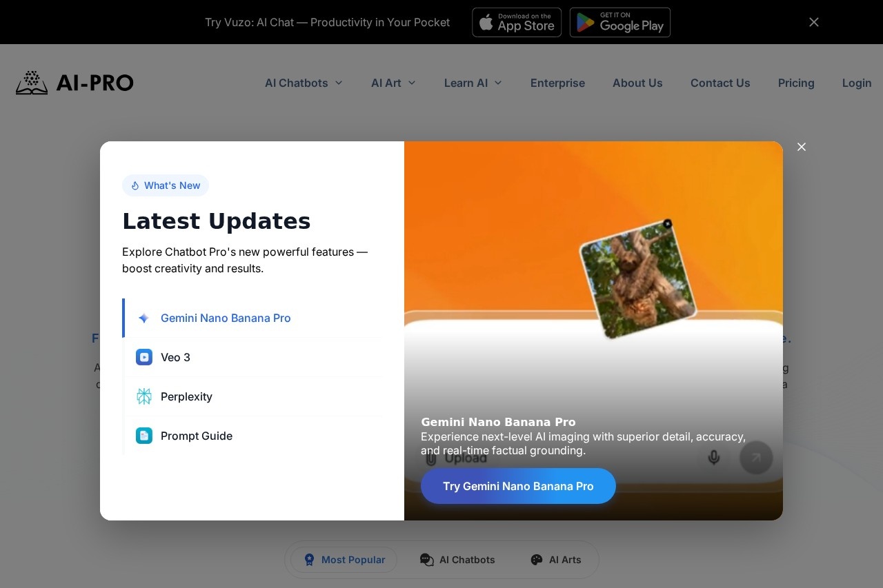
Task: Open the Pricing page
Action: [796, 83]
